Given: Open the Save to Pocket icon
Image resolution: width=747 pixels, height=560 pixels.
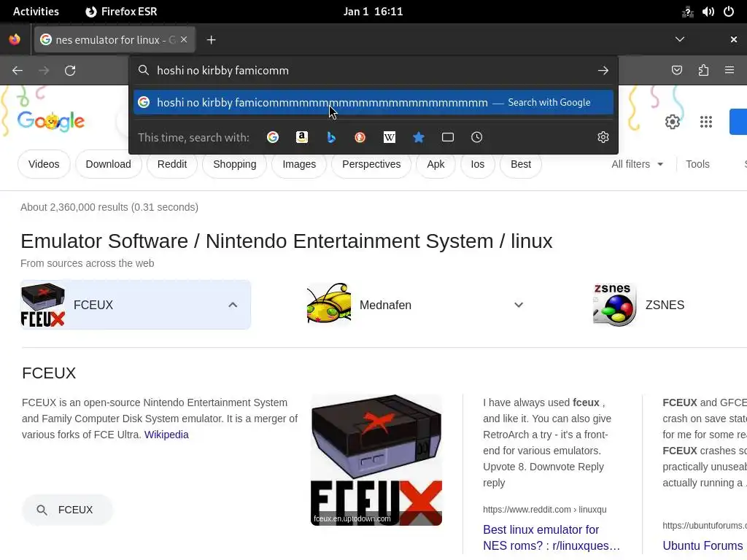Looking at the screenshot, I should [676, 71].
